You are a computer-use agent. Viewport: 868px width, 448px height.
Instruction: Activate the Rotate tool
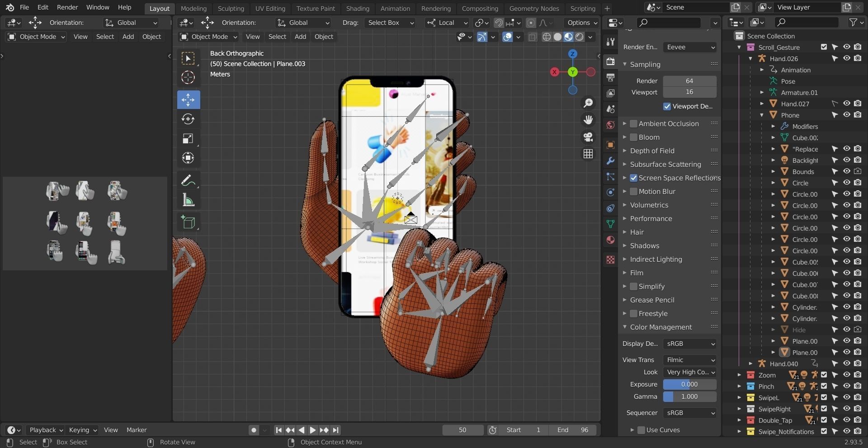click(188, 119)
